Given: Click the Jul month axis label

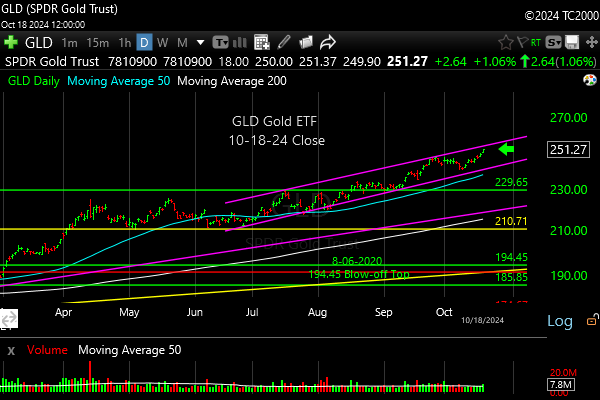Looking at the screenshot, I should pyautogui.click(x=252, y=312).
